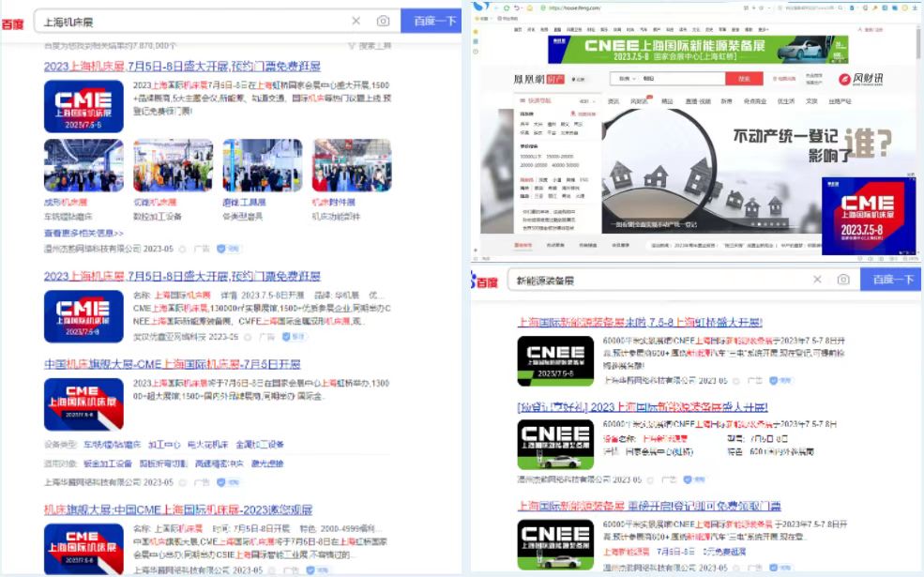924x577 pixels.
Task: Click 百度一下 button for 上海机床展 search
Action: click(x=435, y=22)
